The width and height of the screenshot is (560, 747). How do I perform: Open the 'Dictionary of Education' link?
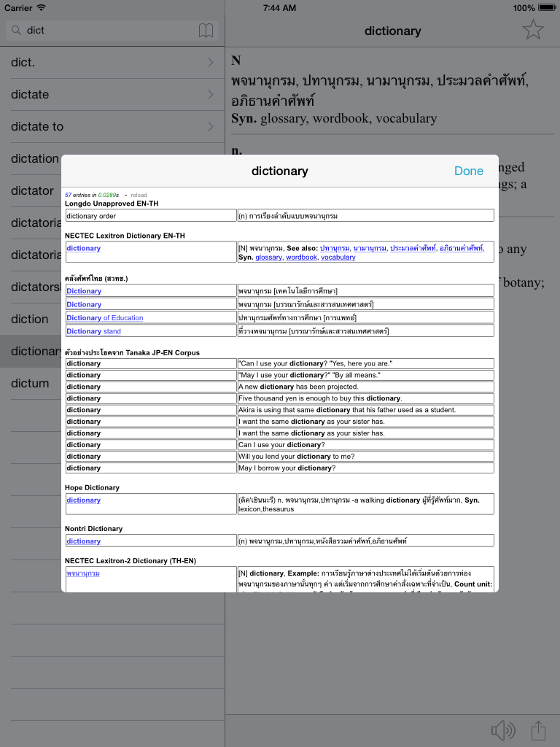click(x=105, y=318)
